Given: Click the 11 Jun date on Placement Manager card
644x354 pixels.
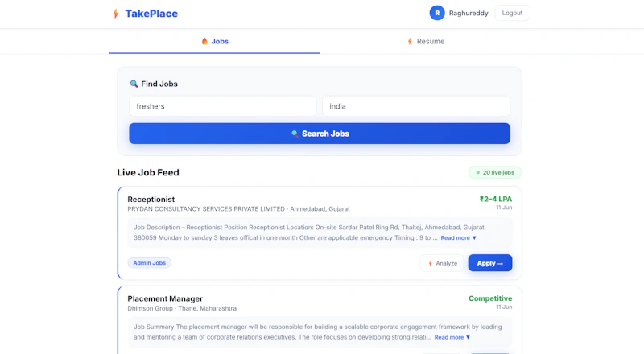Looking at the screenshot, I should (504, 307).
